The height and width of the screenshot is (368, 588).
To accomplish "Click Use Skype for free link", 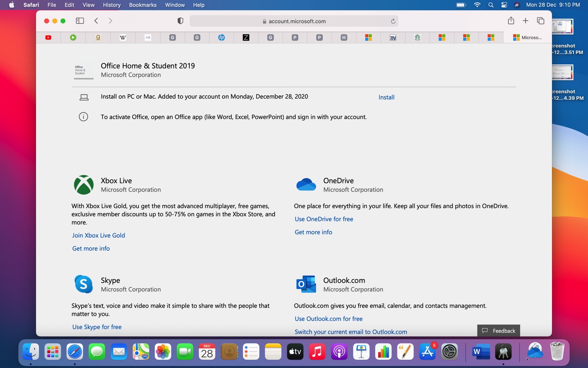I will pyautogui.click(x=97, y=327).
